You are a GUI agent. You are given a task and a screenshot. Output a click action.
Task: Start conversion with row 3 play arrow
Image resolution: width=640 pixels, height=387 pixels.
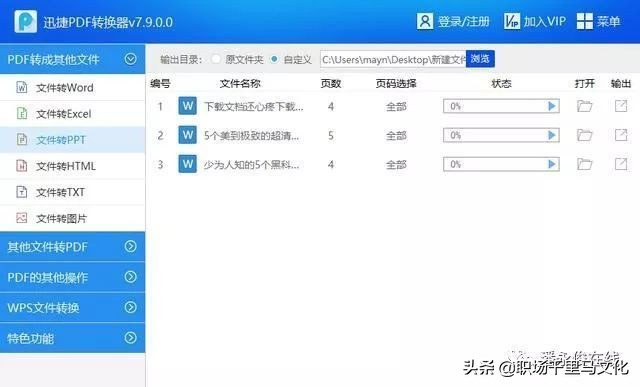pos(552,164)
